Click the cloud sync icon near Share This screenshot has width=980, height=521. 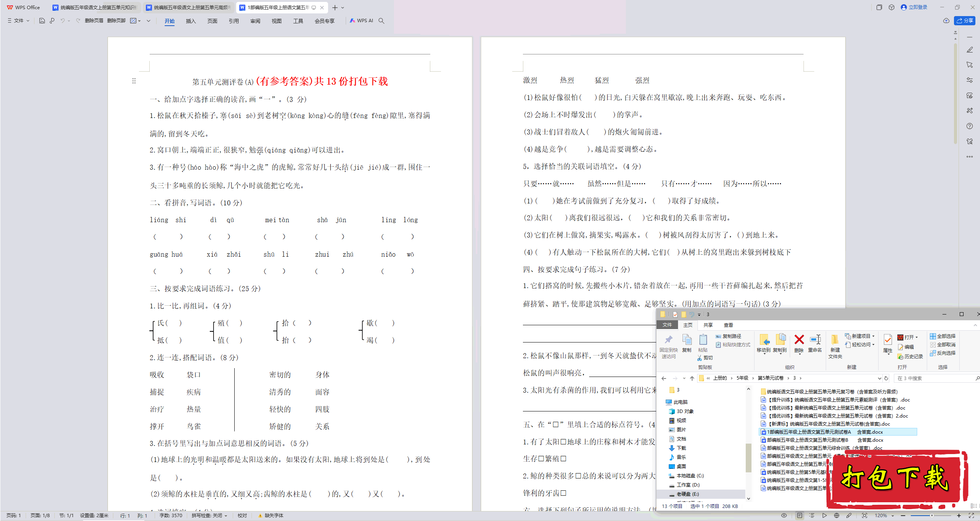coord(946,21)
